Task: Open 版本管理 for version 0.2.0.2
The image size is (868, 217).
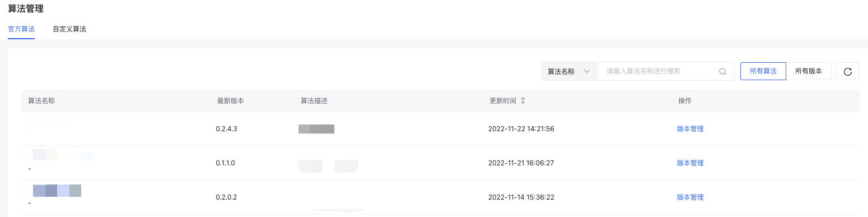Action: [x=690, y=197]
